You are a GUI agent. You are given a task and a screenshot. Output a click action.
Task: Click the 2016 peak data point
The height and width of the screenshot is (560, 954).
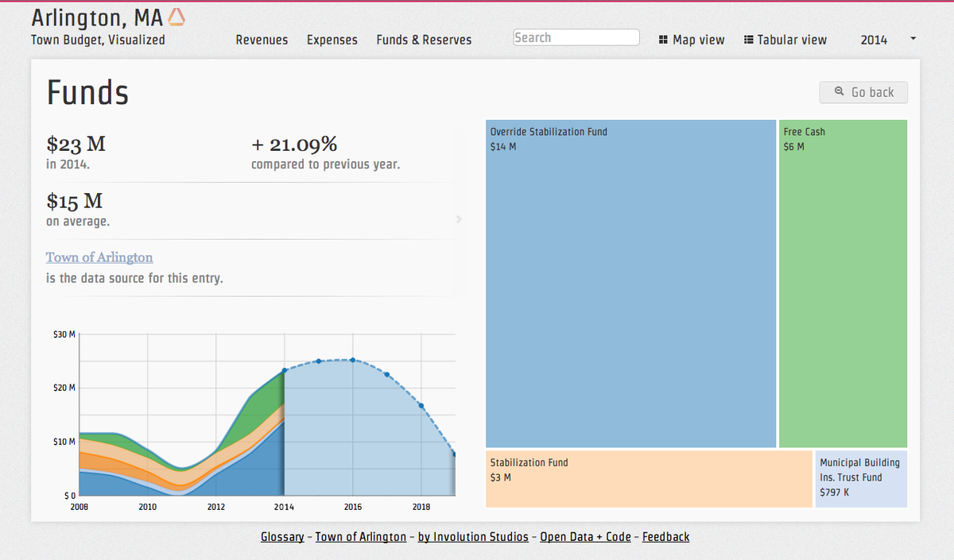[x=353, y=360]
